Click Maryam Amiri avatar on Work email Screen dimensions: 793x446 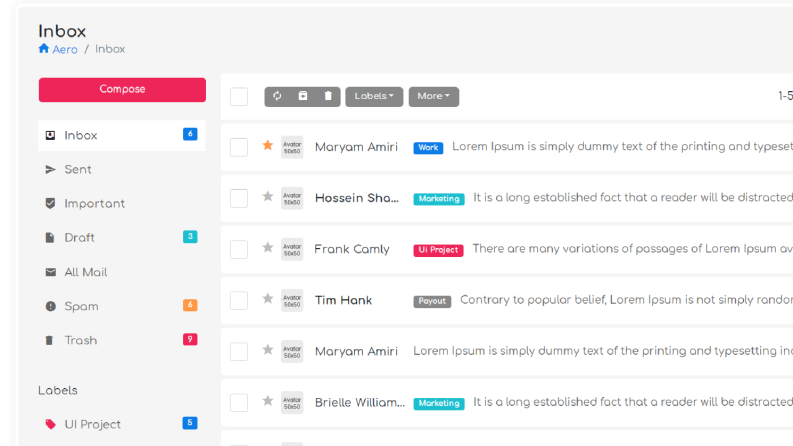point(292,147)
